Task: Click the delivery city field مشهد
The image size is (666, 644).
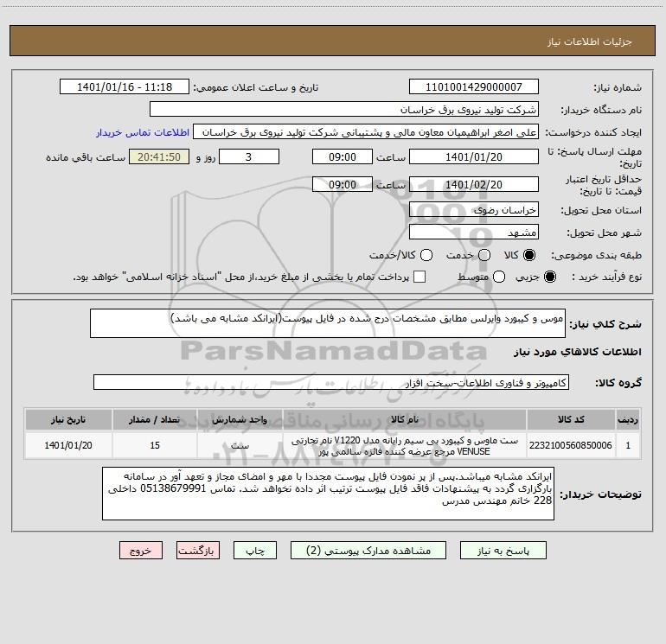Action: point(474,232)
